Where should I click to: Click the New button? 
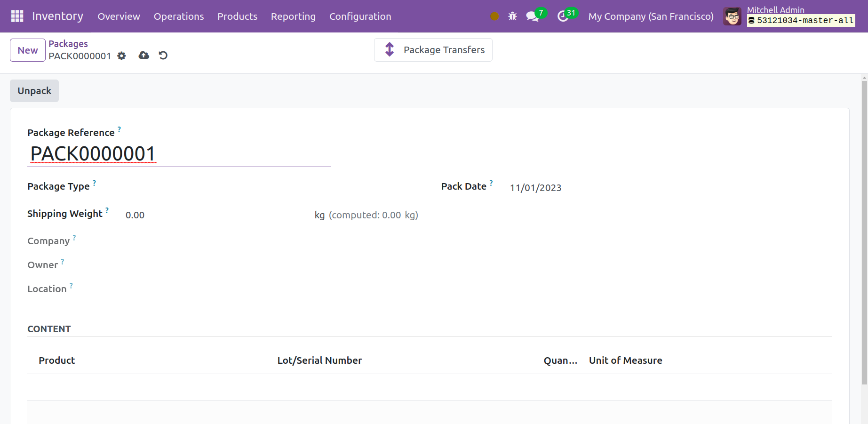[x=28, y=50]
